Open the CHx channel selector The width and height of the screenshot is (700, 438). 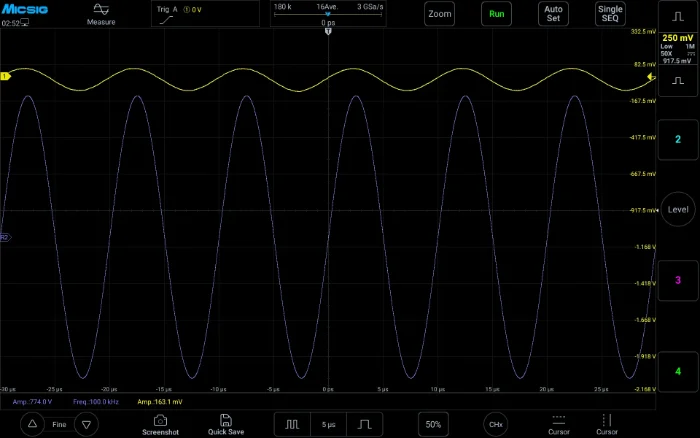496,424
